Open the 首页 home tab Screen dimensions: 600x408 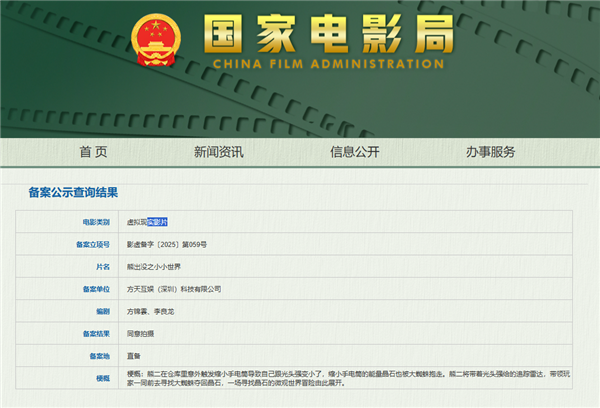pyautogui.click(x=93, y=152)
